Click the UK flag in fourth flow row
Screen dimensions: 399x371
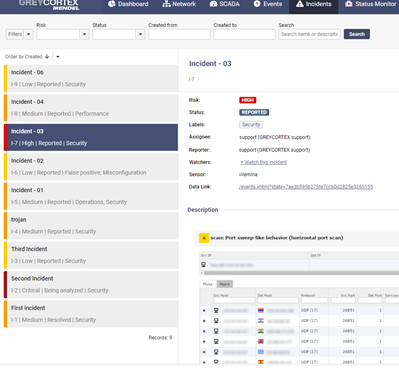click(261, 341)
